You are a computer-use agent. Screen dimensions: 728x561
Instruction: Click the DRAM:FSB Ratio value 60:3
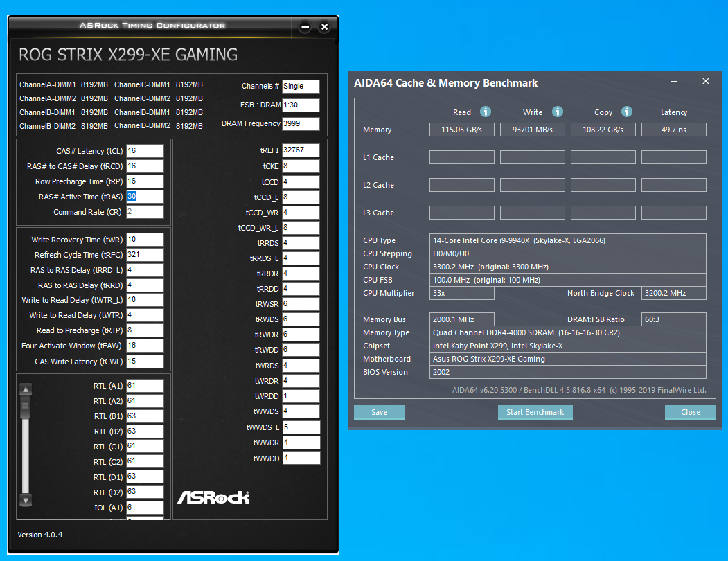coord(674,319)
